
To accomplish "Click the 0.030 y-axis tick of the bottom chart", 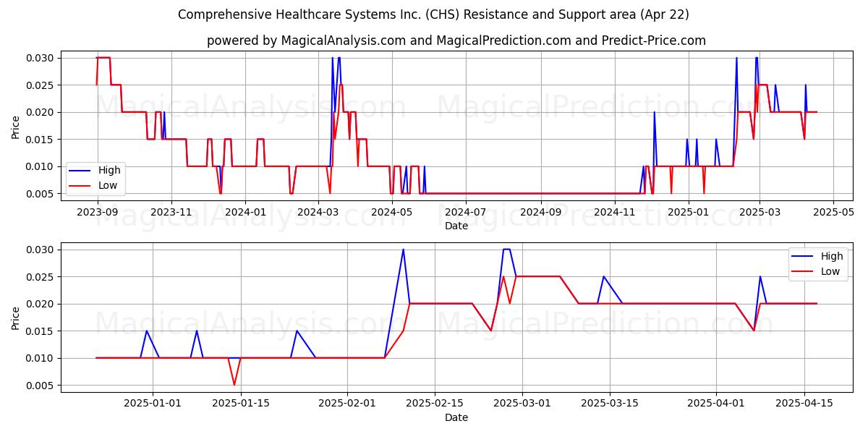I will 41,250.
